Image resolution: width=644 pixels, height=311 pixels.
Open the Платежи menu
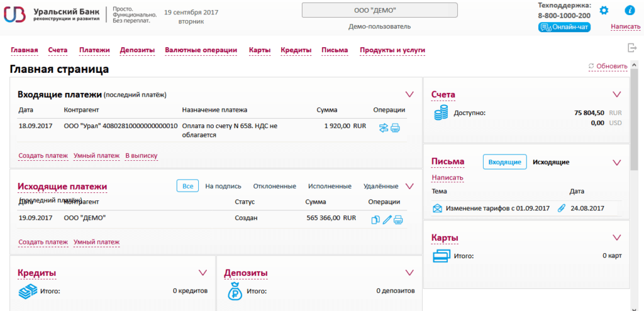[94, 50]
